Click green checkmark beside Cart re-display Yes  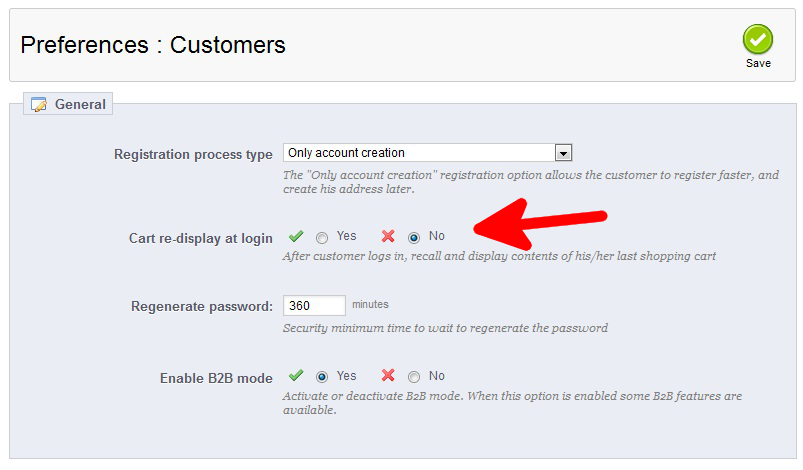(296, 237)
